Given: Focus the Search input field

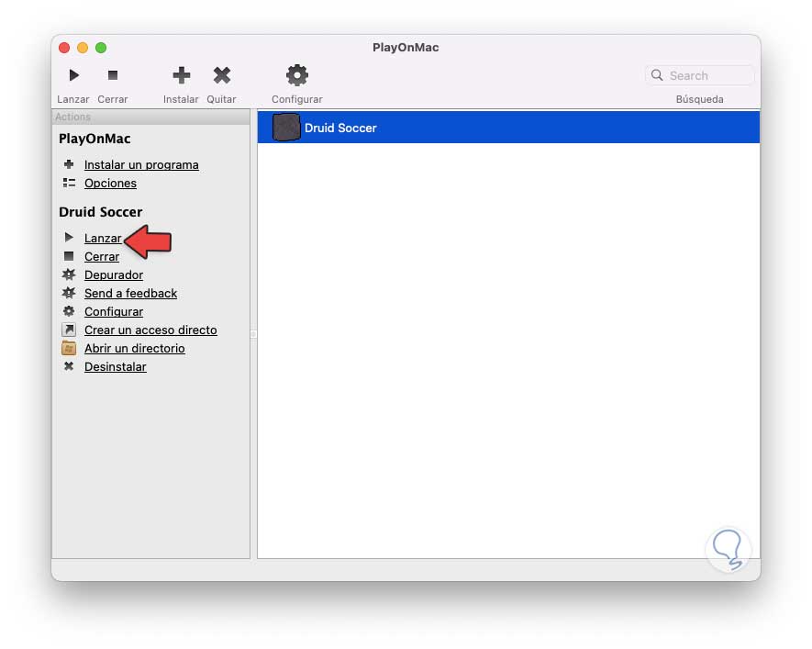Looking at the screenshot, I should (700, 75).
